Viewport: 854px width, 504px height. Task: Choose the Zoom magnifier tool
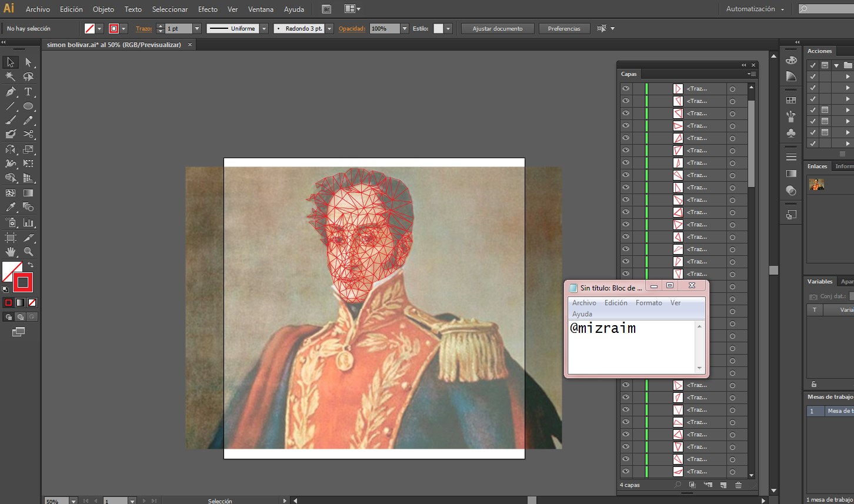coord(28,252)
